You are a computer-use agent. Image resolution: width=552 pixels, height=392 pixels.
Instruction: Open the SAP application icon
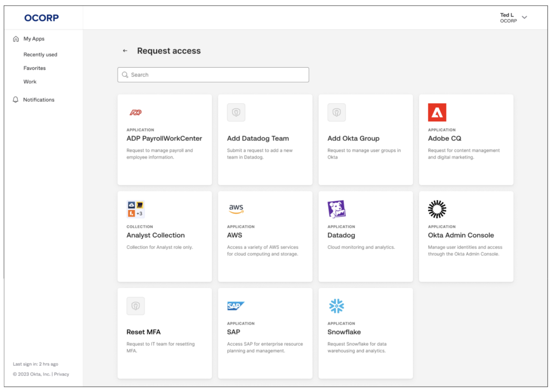point(236,306)
